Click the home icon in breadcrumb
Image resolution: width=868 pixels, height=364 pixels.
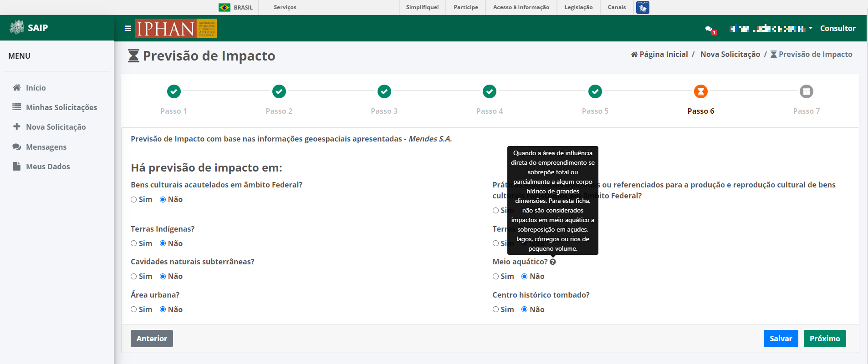(634, 54)
